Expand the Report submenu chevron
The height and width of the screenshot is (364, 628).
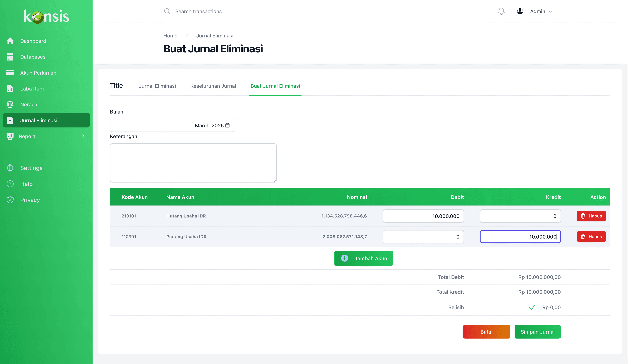tap(84, 136)
